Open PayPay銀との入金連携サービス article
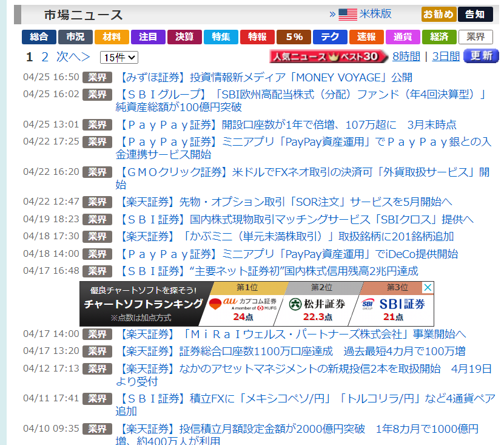Viewport: 504px width, 445px height. pos(304,148)
